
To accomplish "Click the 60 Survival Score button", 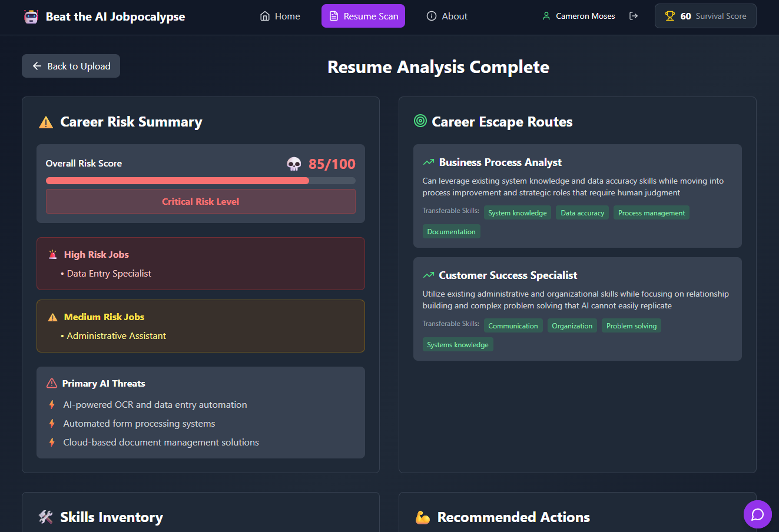I will click(705, 16).
